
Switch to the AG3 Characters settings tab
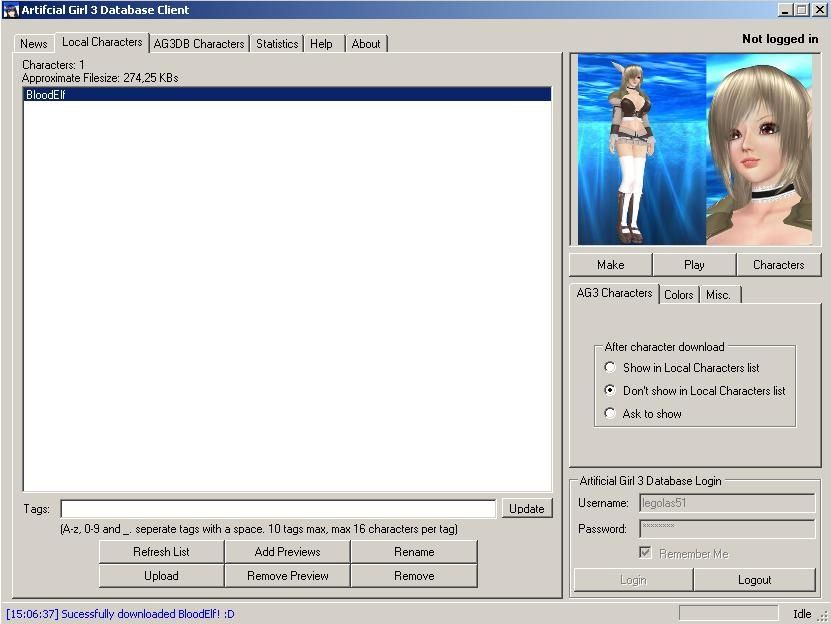[614, 293]
